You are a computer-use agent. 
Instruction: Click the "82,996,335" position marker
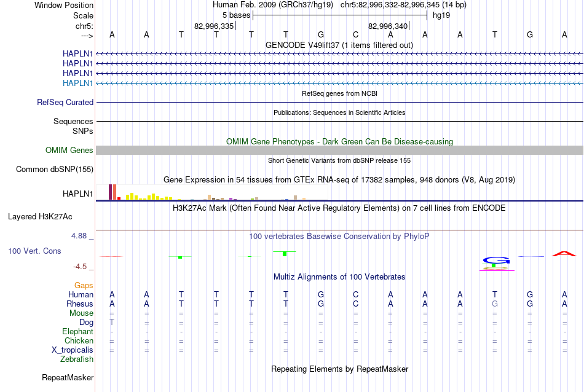[x=214, y=26]
